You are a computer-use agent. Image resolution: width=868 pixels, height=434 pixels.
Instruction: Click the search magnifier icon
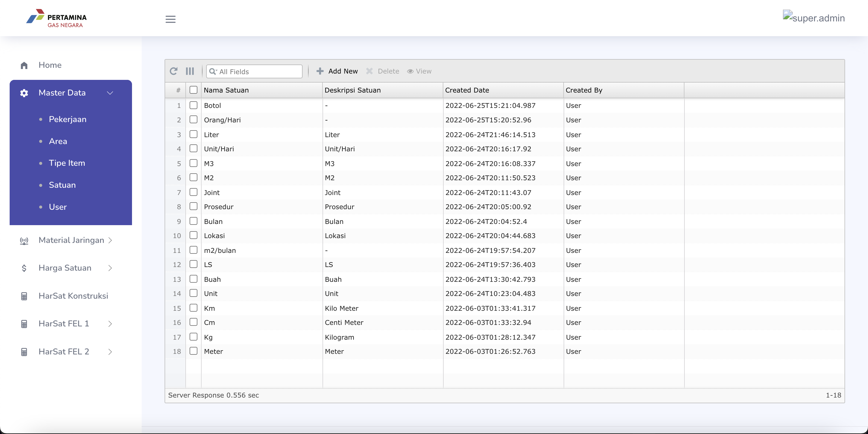pyautogui.click(x=213, y=71)
